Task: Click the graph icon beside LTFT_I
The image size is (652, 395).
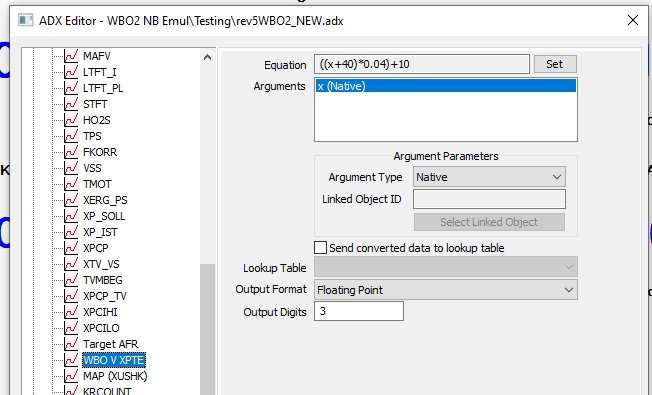Action: pyautogui.click(x=71, y=72)
